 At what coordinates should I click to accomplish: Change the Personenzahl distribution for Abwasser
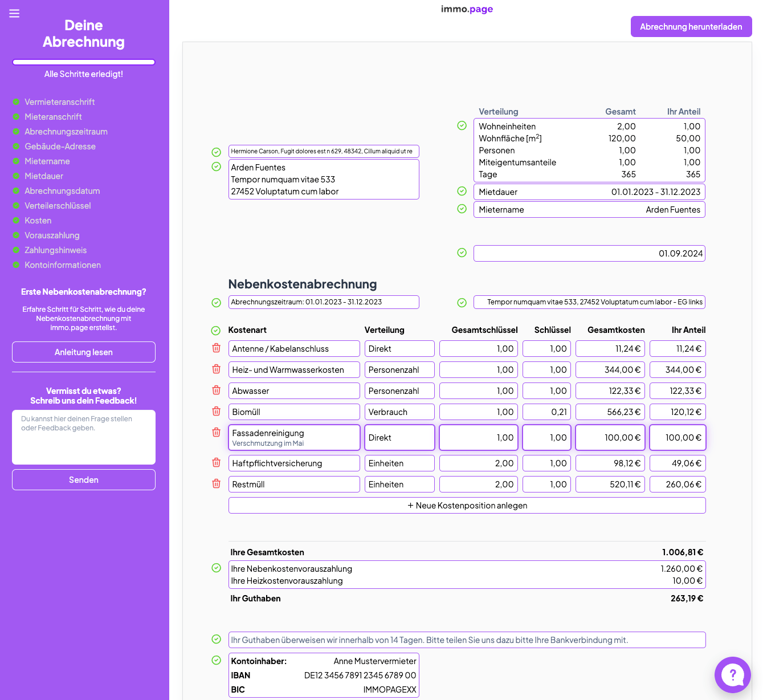coord(399,390)
